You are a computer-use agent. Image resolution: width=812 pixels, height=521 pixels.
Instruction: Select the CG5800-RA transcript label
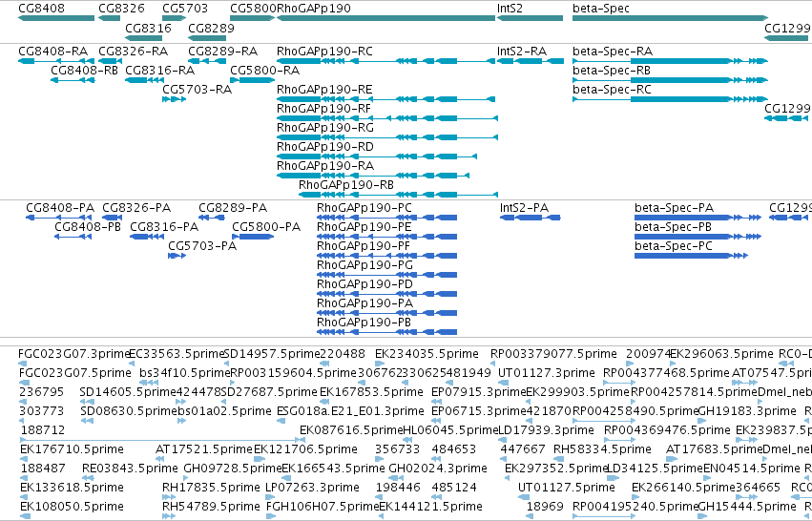[x=264, y=71]
